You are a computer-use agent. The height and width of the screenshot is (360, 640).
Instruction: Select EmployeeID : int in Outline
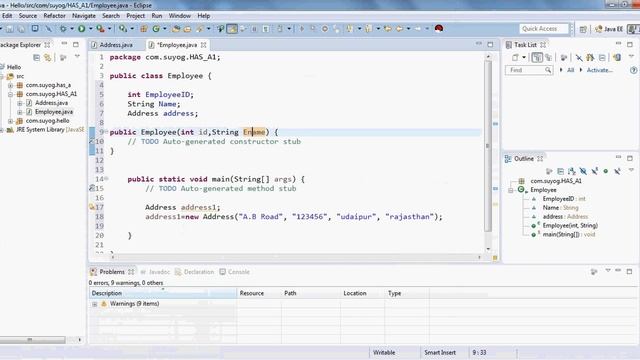click(x=564, y=199)
